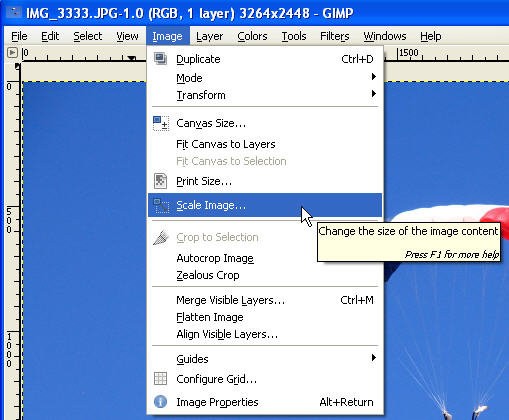Screen dimensions: 509x420
Task: Open the Filters menu
Action: click(x=335, y=36)
